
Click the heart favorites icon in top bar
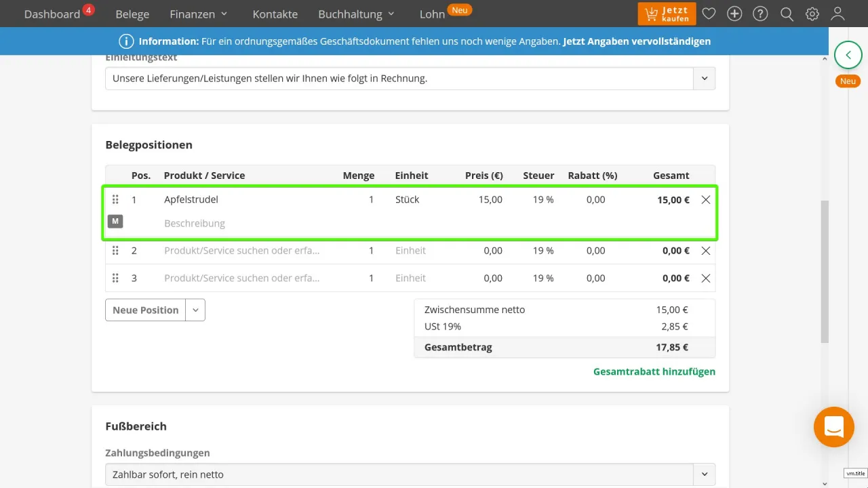click(709, 14)
